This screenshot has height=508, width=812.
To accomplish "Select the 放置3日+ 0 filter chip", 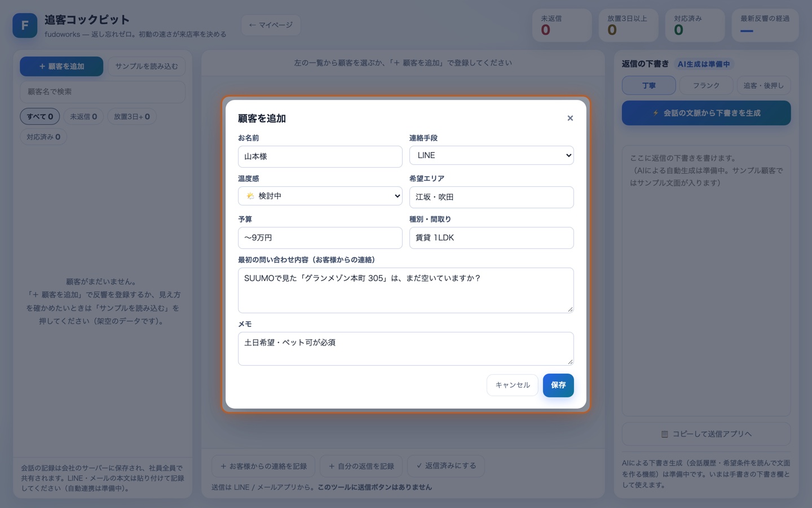I will coord(132,116).
